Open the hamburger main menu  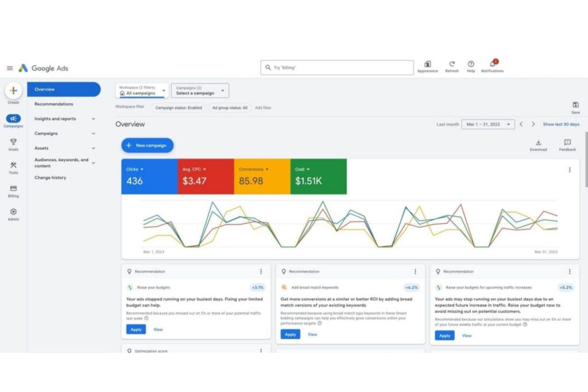tap(9, 68)
